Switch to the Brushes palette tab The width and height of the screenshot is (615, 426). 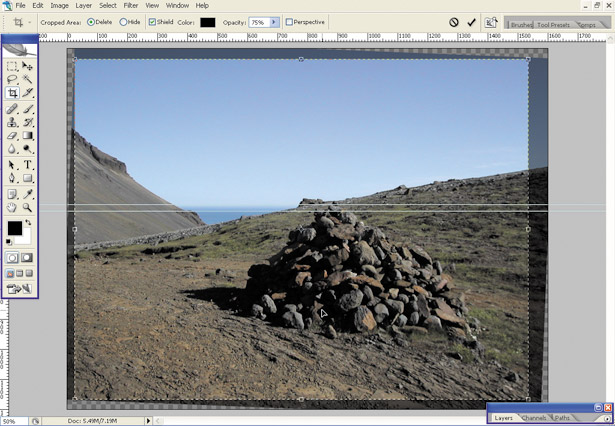pos(519,25)
